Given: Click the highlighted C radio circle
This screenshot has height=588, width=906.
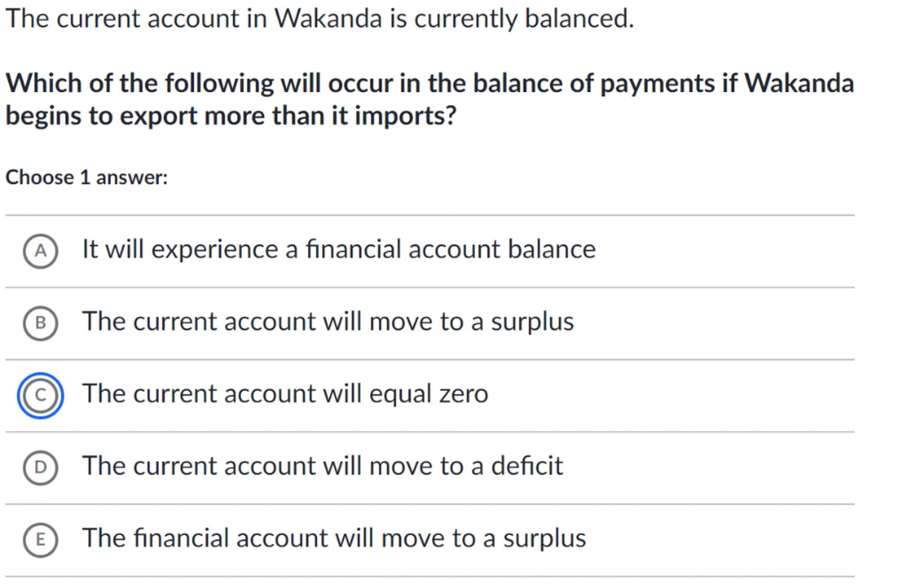Looking at the screenshot, I should [40, 395].
